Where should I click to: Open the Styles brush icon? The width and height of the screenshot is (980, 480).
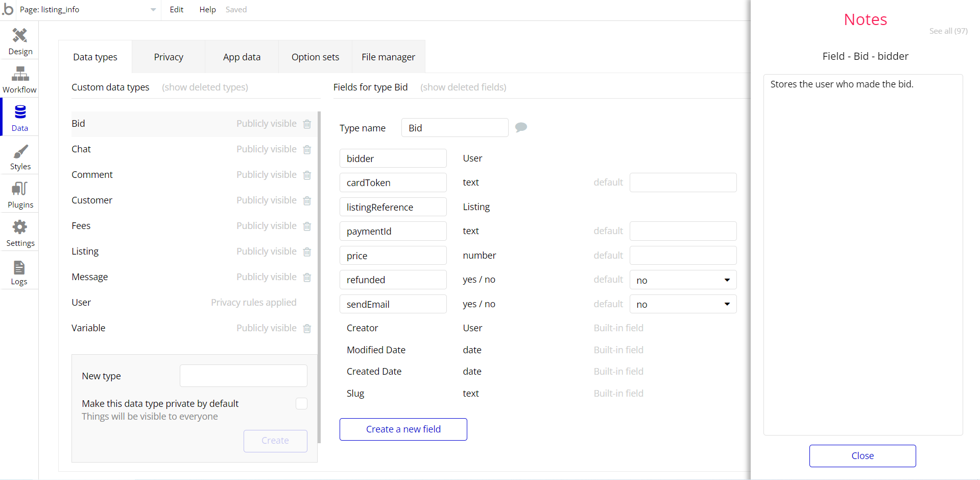(20, 152)
